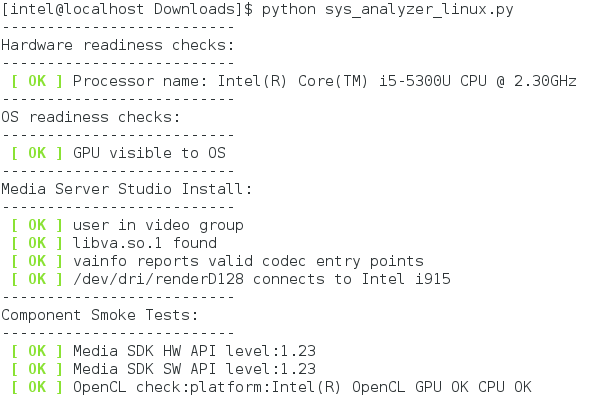Click the shell prompt intel@localhost Downloads
This screenshot has width=591, height=398.
pyautogui.click(x=123, y=9)
